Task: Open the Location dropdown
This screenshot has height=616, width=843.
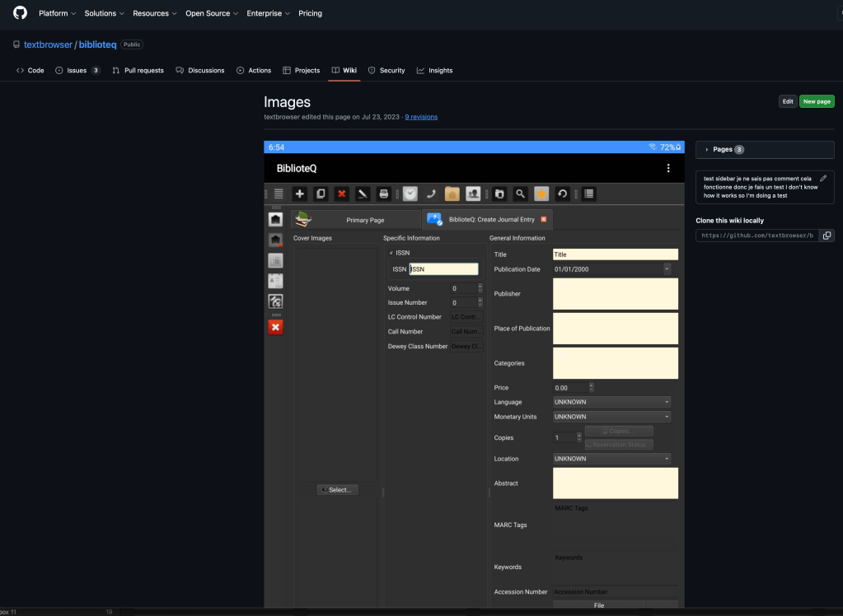Action: (x=611, y=459)
